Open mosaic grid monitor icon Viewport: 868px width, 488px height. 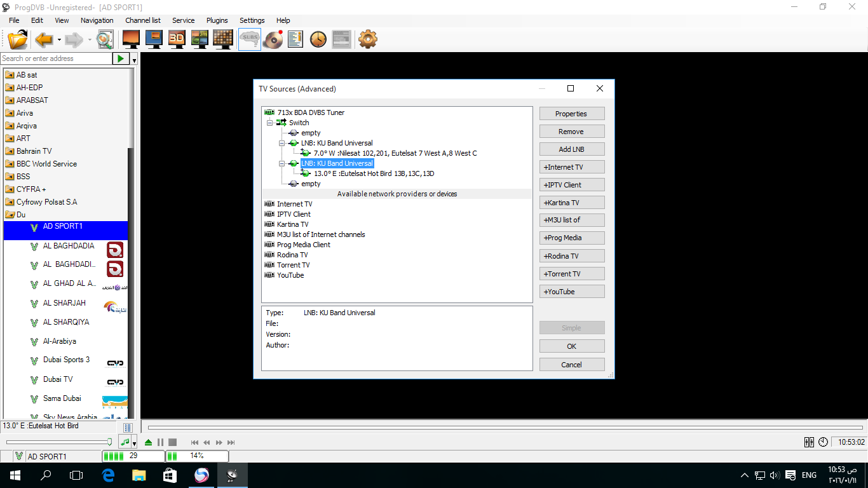[223, 39]
